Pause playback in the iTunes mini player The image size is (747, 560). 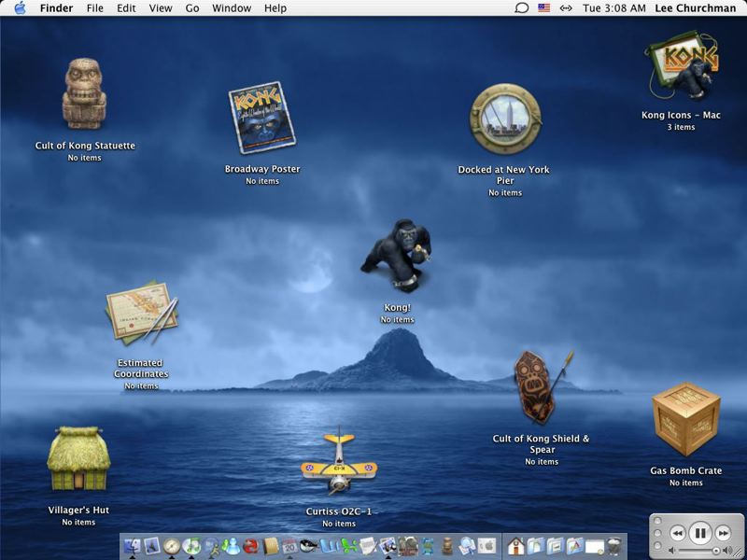699,533
